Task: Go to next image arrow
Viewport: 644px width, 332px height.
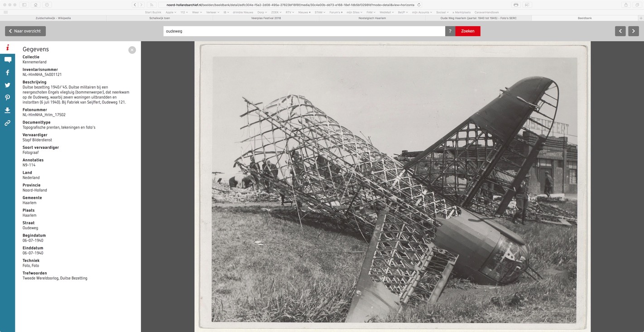Action: pyautogui.click(x=633, y=31)
